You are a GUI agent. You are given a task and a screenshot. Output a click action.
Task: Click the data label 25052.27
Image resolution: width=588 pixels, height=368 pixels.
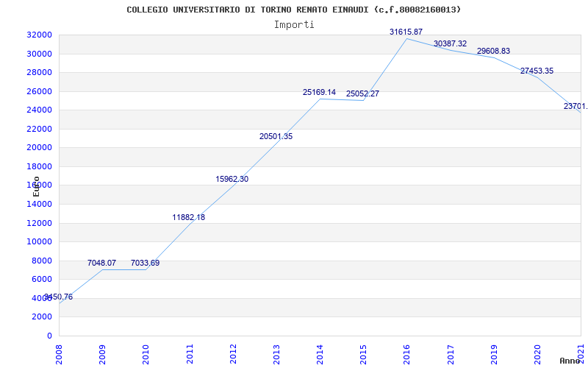pos(362,93)
